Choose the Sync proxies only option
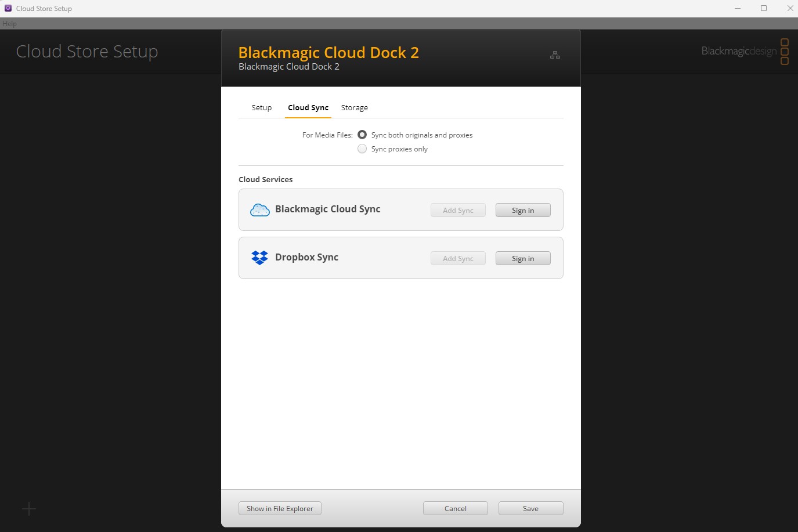 click(x=362, y=149)
